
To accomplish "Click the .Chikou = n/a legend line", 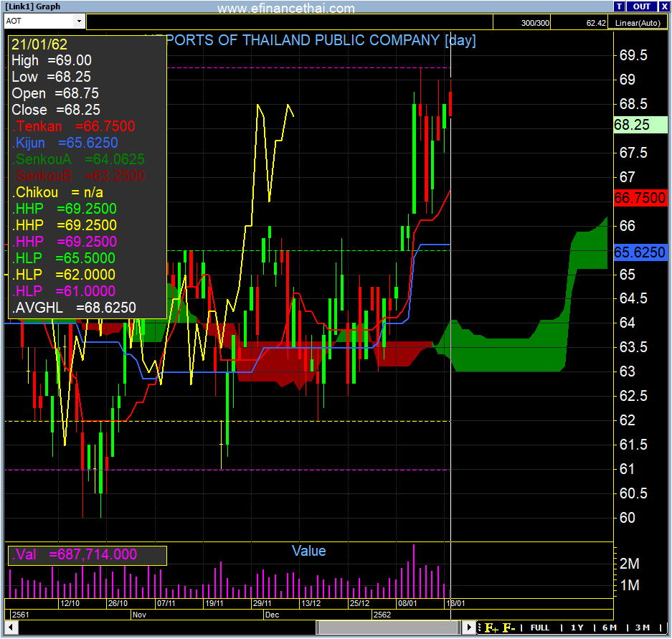I will point(57,192).
